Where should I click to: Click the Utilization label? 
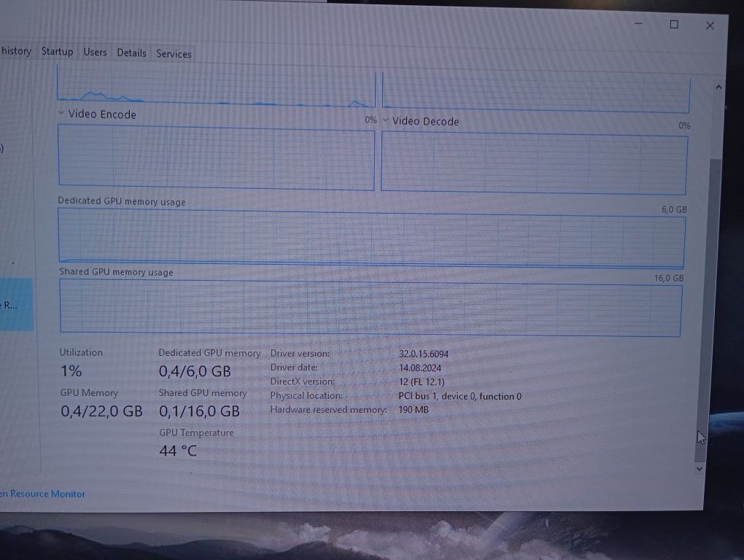click(81, 352)
